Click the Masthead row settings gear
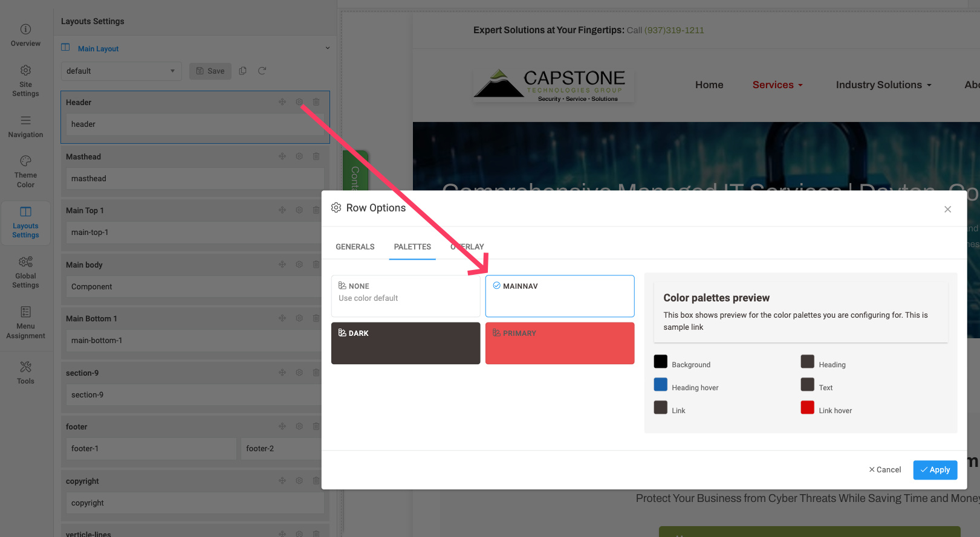 (x=299, y=156)
